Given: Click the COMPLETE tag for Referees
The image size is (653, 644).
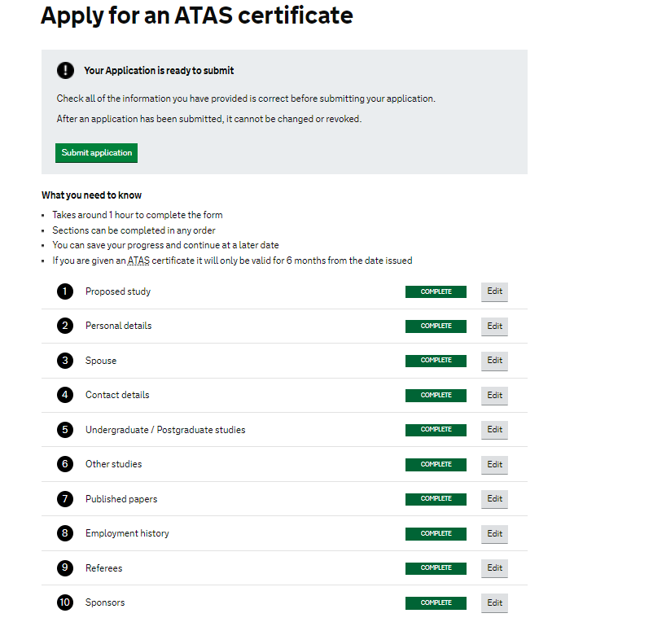Looking at the screenshot, I should [436, 567].
